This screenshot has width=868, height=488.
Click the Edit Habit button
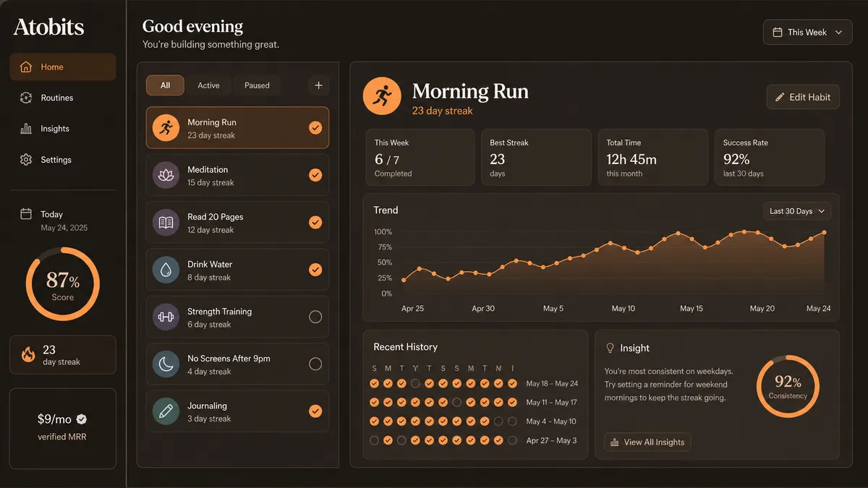[x=803, y=97]
